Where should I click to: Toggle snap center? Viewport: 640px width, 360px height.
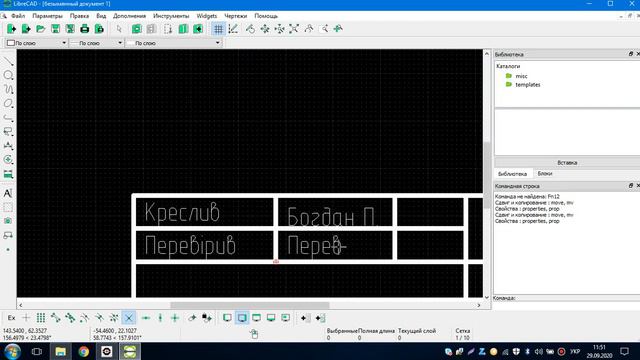pos(84,318)
